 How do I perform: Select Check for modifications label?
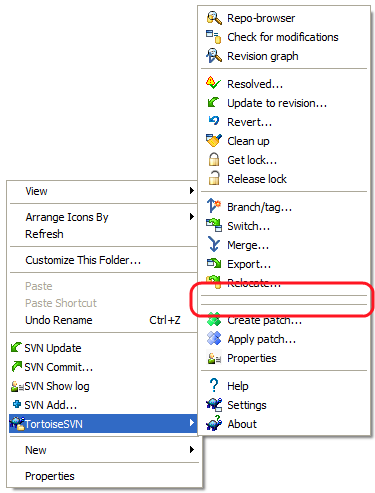tap(283, 37)
